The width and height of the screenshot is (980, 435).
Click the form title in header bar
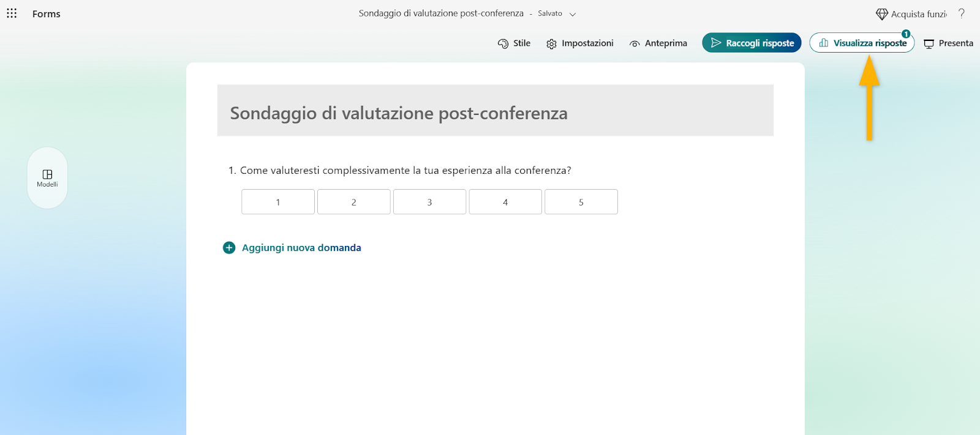[x=441, y=13]
